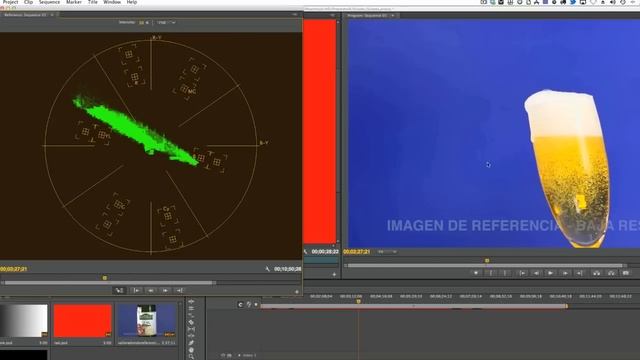The width and height of the screenshot is (640, 360).
Task: Click the Program monitor playhead marker
Action: tap(487, 260)
